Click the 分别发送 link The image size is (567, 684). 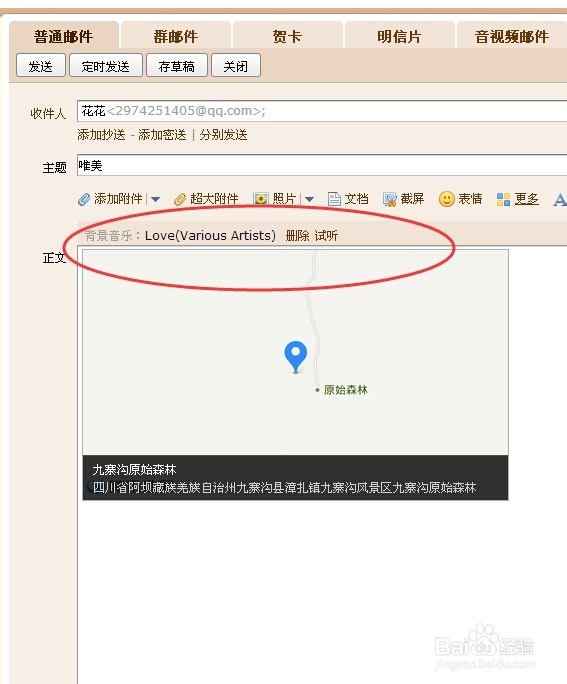click(x=223, y=135)
